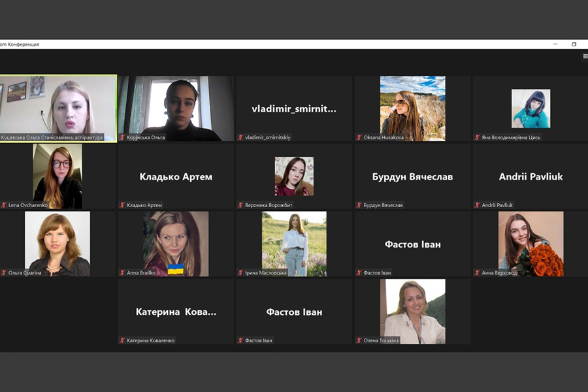The image size is (588, 392).
Task: Click Anna Brailko's profile photo
Action: [176, 244]
